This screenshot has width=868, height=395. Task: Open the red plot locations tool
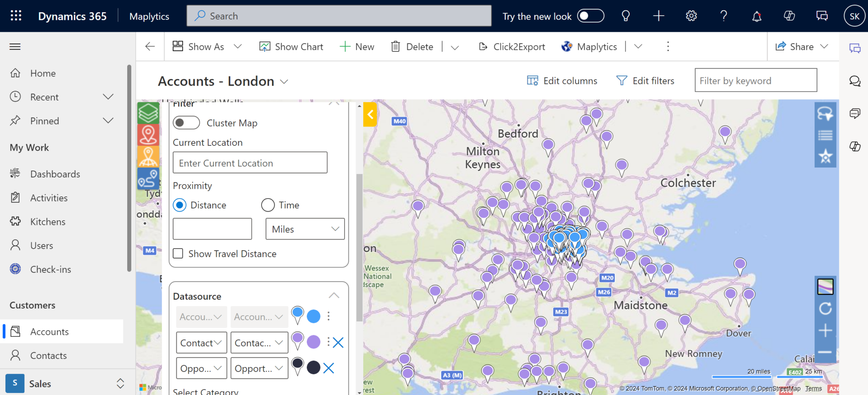pyautogui.click(x=148, y=134)
